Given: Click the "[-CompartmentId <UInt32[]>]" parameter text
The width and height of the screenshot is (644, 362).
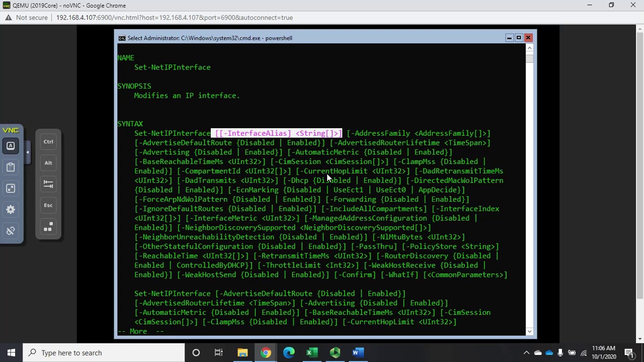Looking at the screenshot, I should pos(234,171).
